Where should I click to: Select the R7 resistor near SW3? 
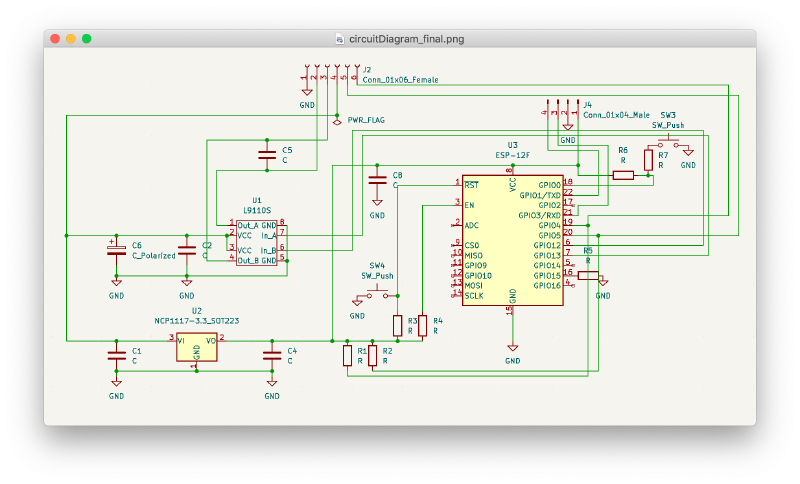pyautogui.click(x=648, y=160)
